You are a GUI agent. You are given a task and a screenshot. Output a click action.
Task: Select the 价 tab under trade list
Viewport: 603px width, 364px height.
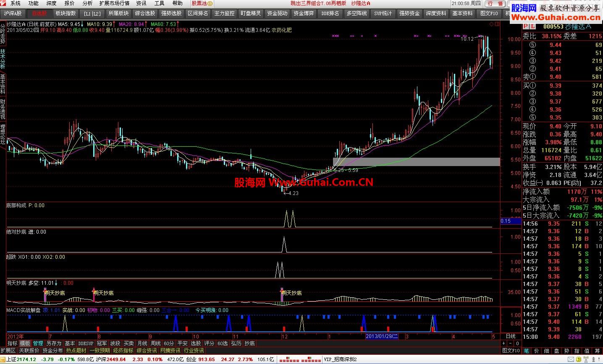(x=537, y=350)
